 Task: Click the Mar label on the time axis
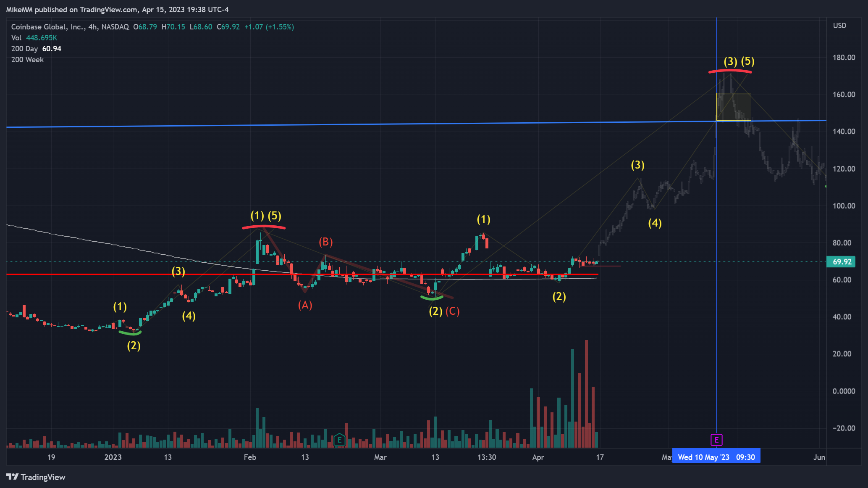[380, 457]
